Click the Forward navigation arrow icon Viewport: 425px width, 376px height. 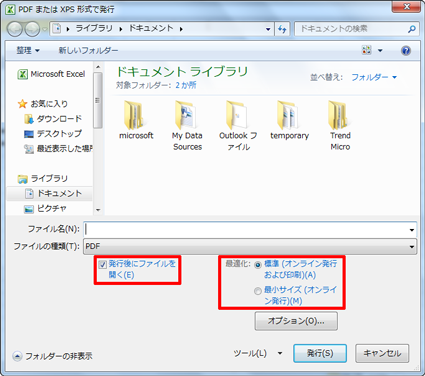[x=32, y=29]
